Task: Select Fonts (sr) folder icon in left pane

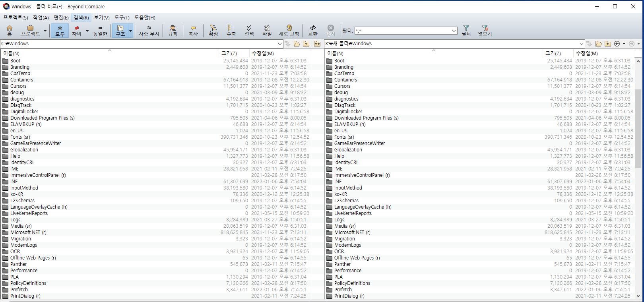Action: pos(6,137)
